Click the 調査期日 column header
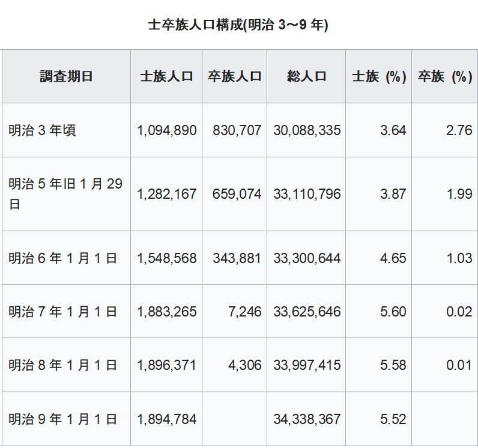Image resolution: width=478 pixels, height=448 pixels. [x=66, y=77]
